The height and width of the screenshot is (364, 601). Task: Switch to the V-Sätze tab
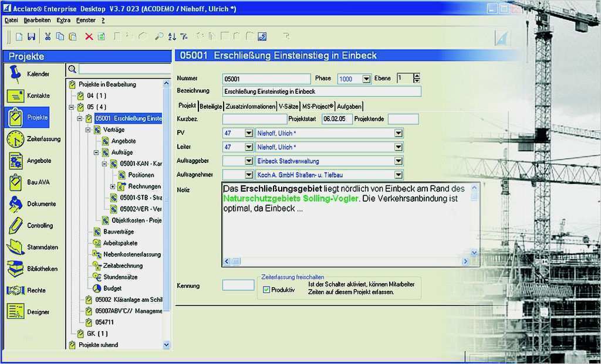click(289, 107)
